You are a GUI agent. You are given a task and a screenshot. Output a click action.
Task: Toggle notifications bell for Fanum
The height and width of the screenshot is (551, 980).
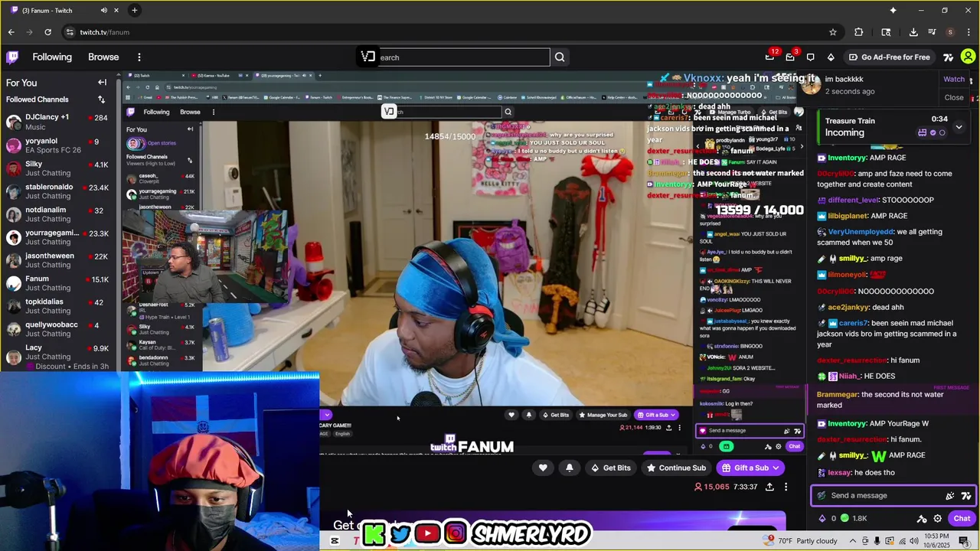click(569, 468)
